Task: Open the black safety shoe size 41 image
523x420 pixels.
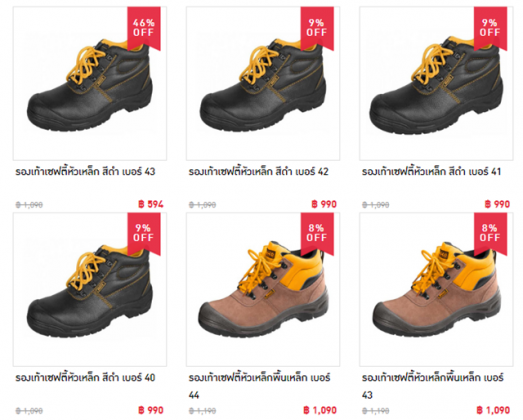Action: tap(436, 83)
